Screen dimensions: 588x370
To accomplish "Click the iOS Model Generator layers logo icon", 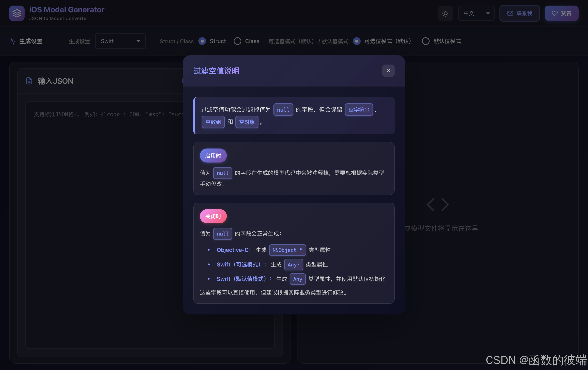I will 17,13.
